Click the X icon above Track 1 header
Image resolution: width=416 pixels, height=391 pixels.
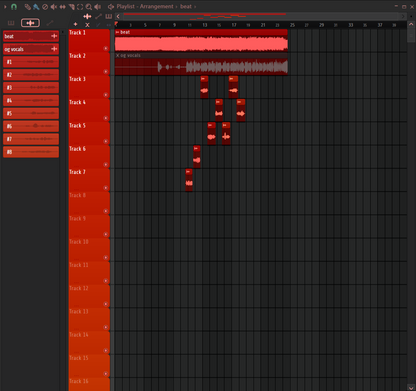point(87,25)
